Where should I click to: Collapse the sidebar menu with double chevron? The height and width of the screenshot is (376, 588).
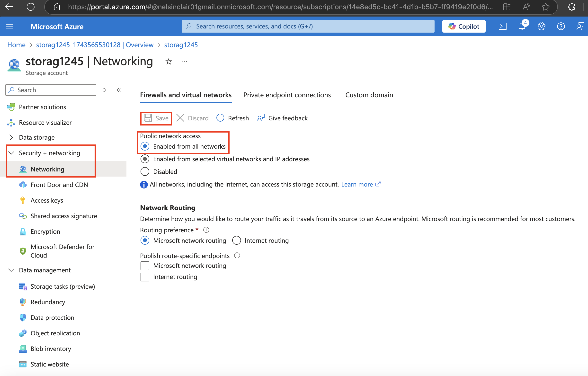click(119, 90)
